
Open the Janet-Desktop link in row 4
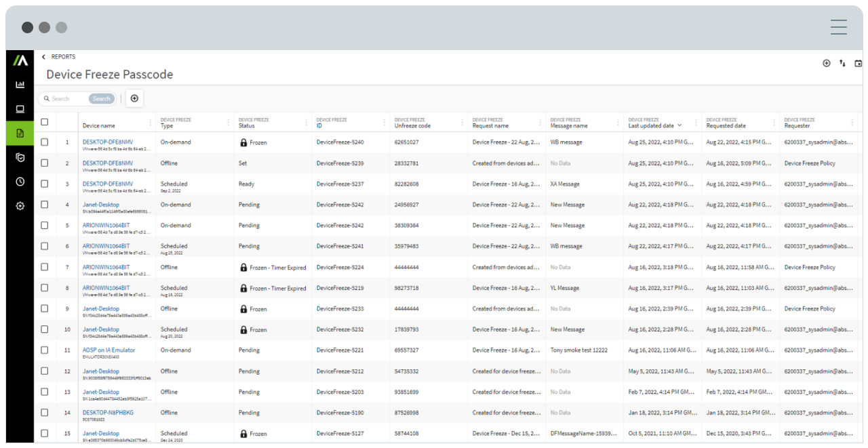point(101,205)
